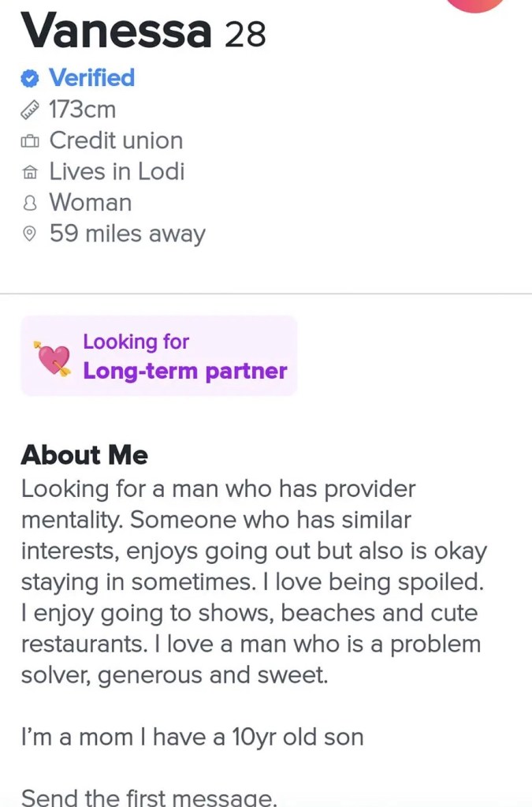The height and width of the screenshot is (807, 532).
Task: Click the heart with arrow emoji
Action: (52, 357)
